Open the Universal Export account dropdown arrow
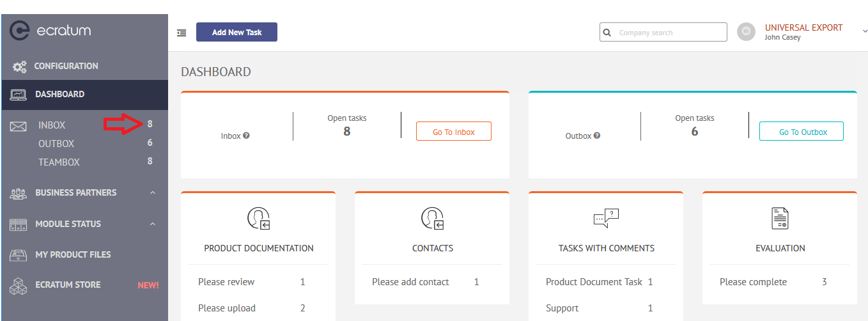 (864, 30)
